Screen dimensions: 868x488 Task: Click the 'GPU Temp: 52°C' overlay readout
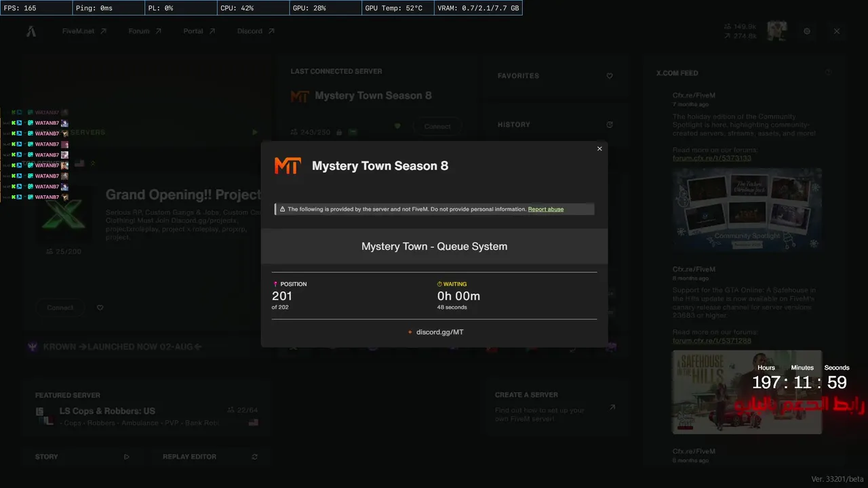397,8
